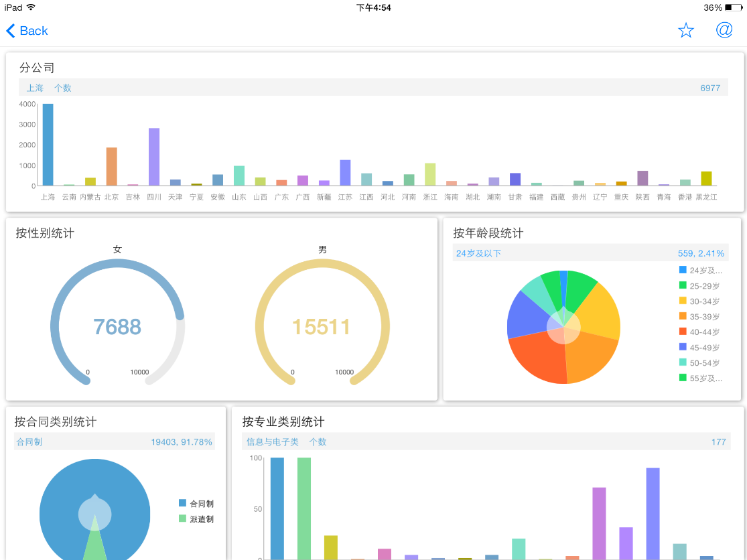Select the 上海 bar in the branch chart

(48, 144)
